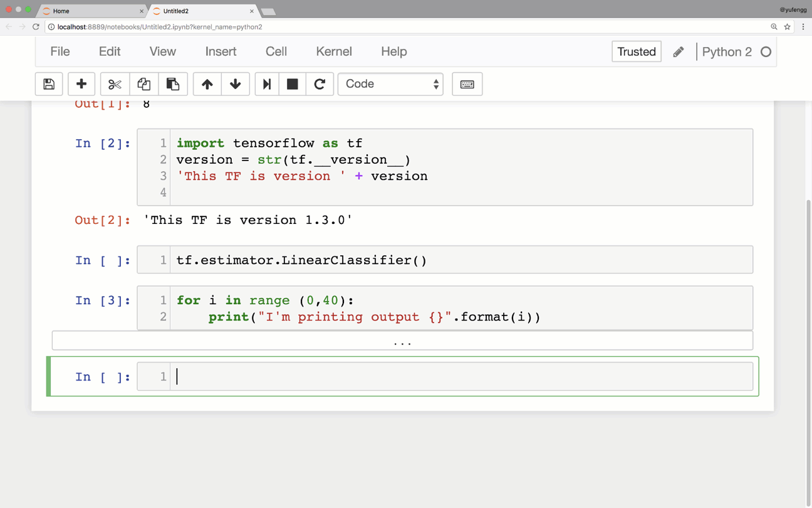Close the Untitled2 tab
Image resolution: width=812 pixels, height=508 pixels.
[252, 11]
